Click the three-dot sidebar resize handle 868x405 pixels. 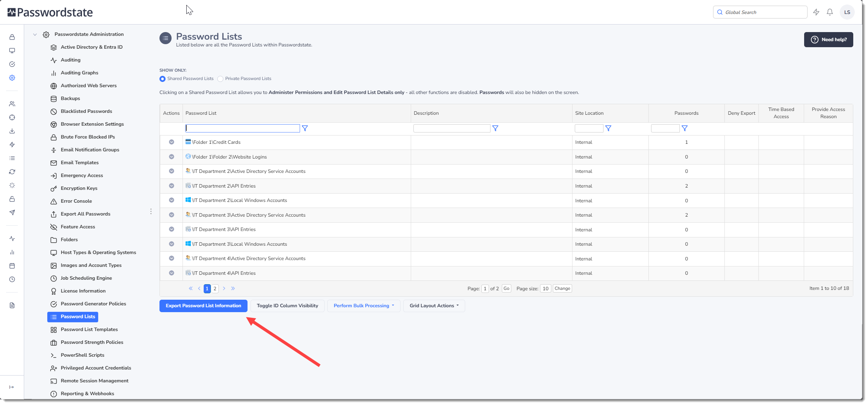click(x=151, y=211)
